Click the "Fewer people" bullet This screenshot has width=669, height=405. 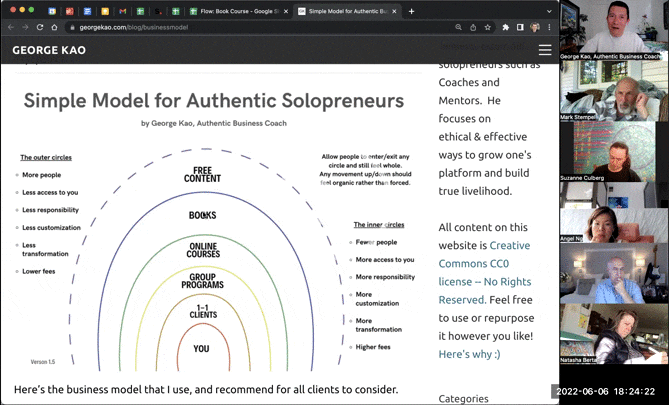376,242
